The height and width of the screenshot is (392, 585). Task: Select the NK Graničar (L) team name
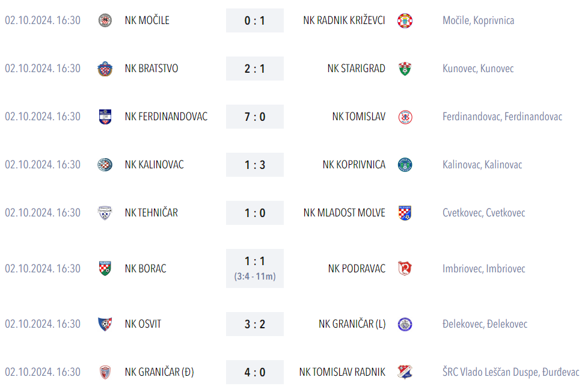pyautogui.click(x=352, y=324)
